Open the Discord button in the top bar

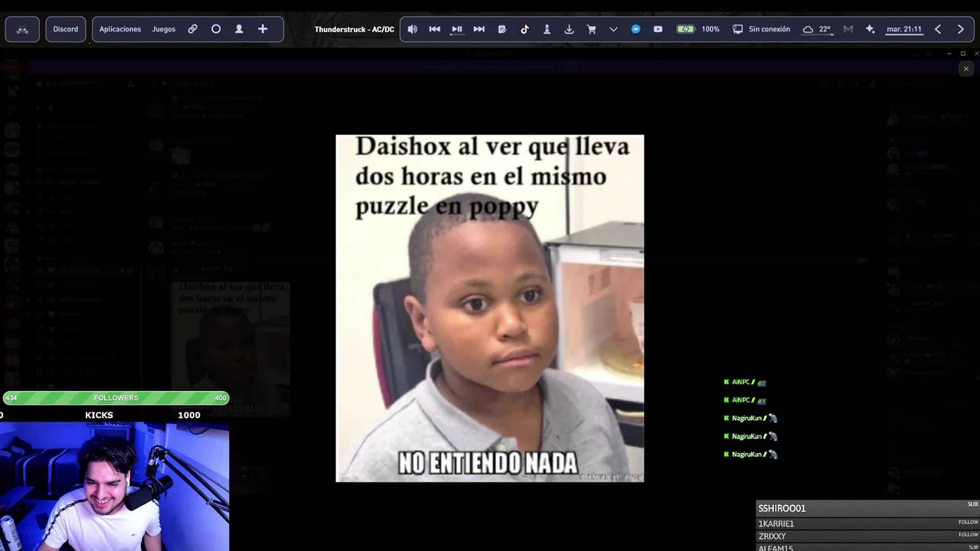coord(66,29)
